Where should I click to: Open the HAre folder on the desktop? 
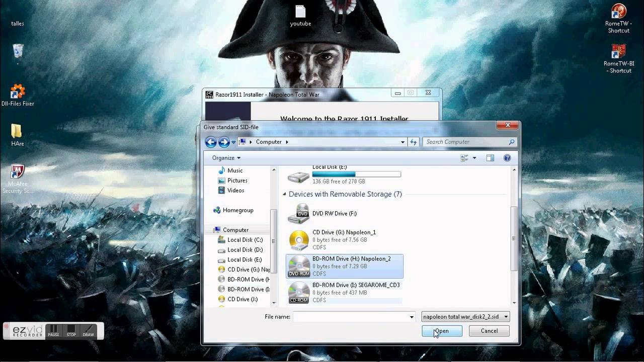pos(17,135)
